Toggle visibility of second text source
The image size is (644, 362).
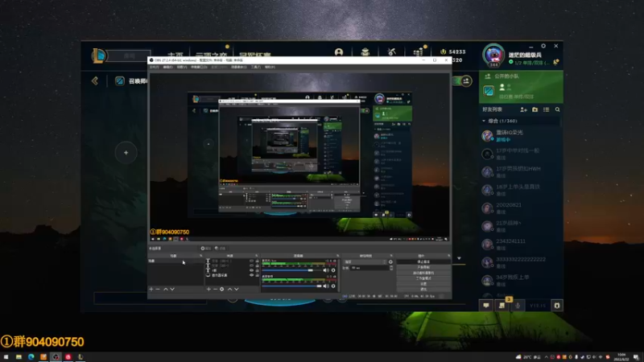(x=251, y=266)
